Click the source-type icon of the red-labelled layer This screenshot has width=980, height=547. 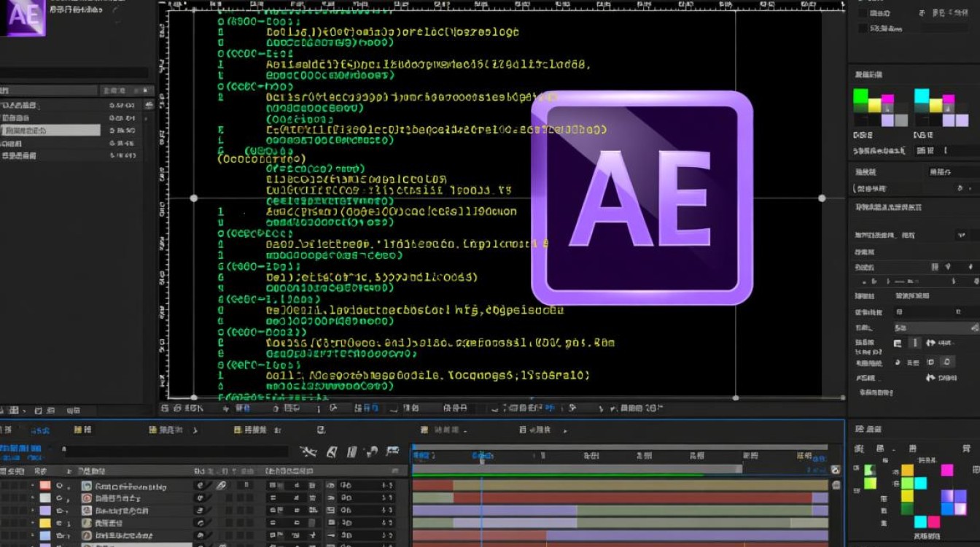tap(86, 486)
